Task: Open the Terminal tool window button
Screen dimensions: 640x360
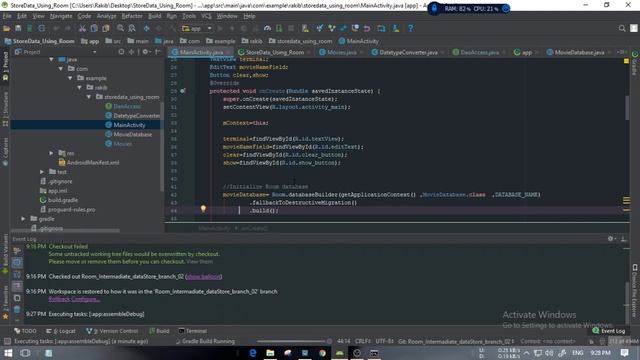Action: tap(193, 331)
